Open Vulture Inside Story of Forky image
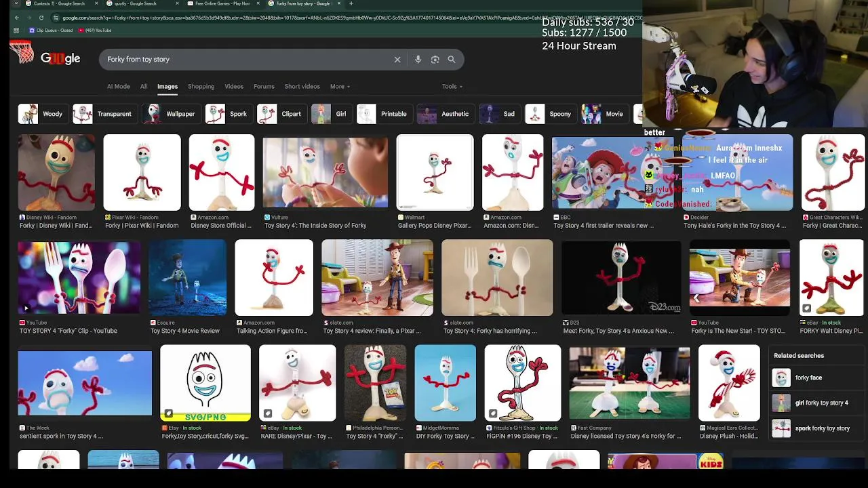The height and width of the screenshot is (488, 868). (x=325, y=172)
